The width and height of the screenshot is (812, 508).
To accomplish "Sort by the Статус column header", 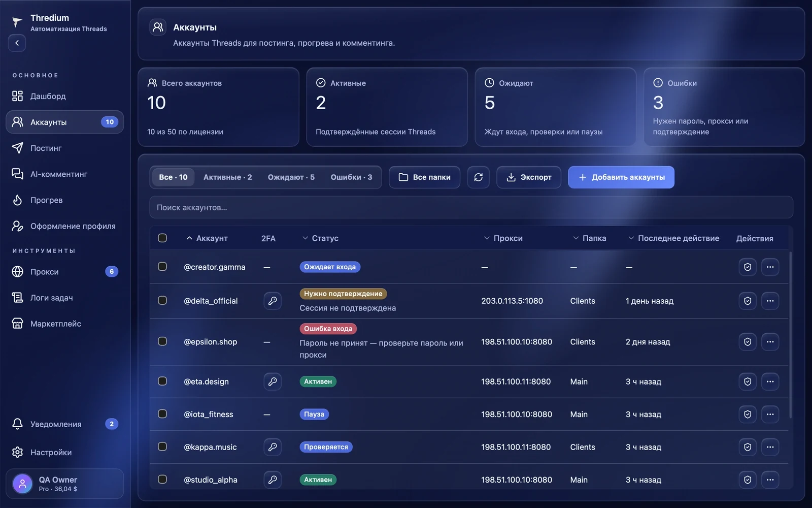I will pos(320,238).
